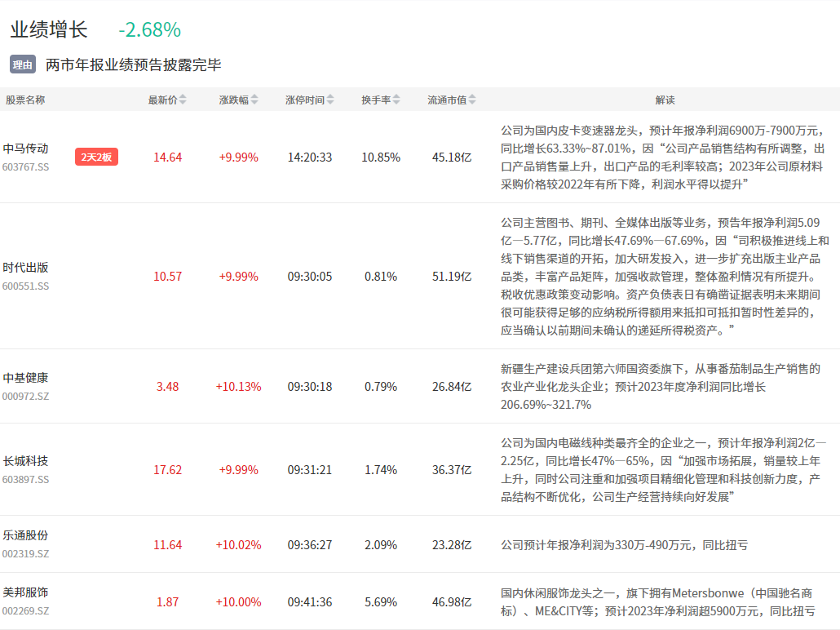Image resolution: width=840 pixels, height=630 pixels.
Task: Click the 流通市值 sort arrow icon
Action: click(471, 100)
